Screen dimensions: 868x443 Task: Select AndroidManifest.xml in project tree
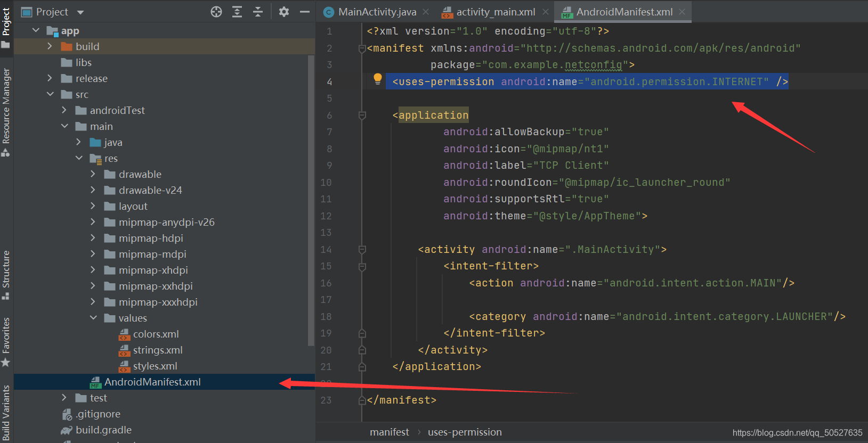click(152, 382)
